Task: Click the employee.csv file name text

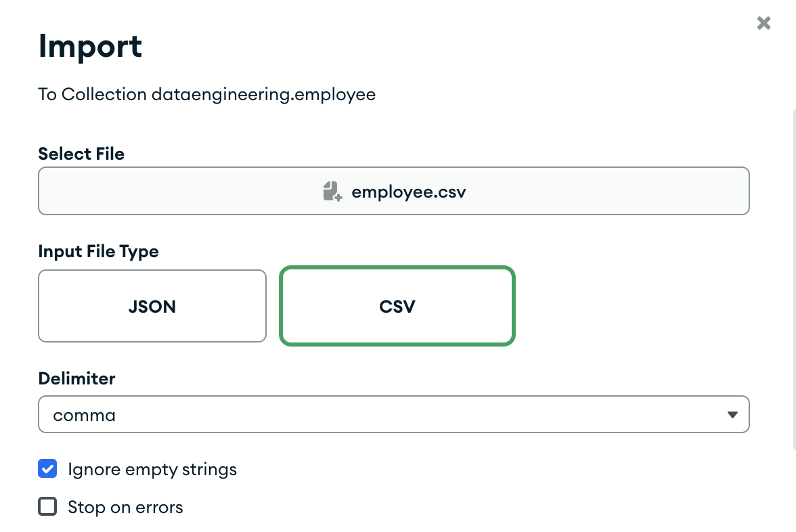Action: [x=409, y=192]
